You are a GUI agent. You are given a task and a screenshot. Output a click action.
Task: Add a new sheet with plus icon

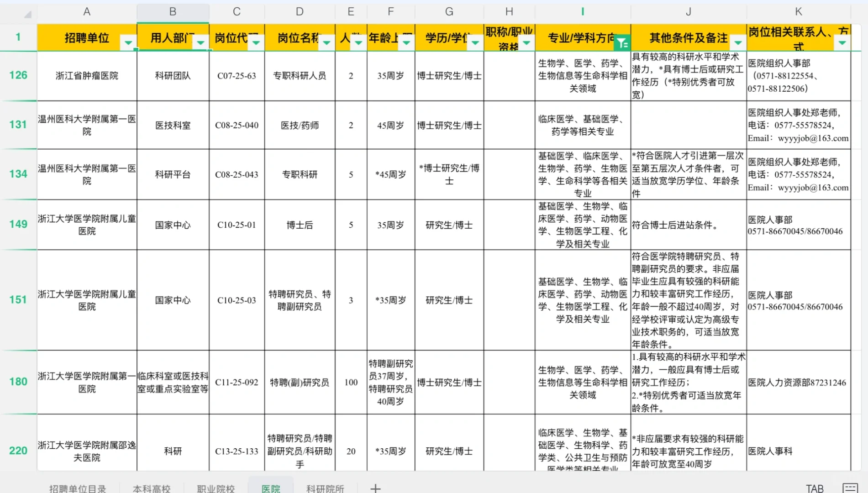pyautogui.click(x=375, y=488)
